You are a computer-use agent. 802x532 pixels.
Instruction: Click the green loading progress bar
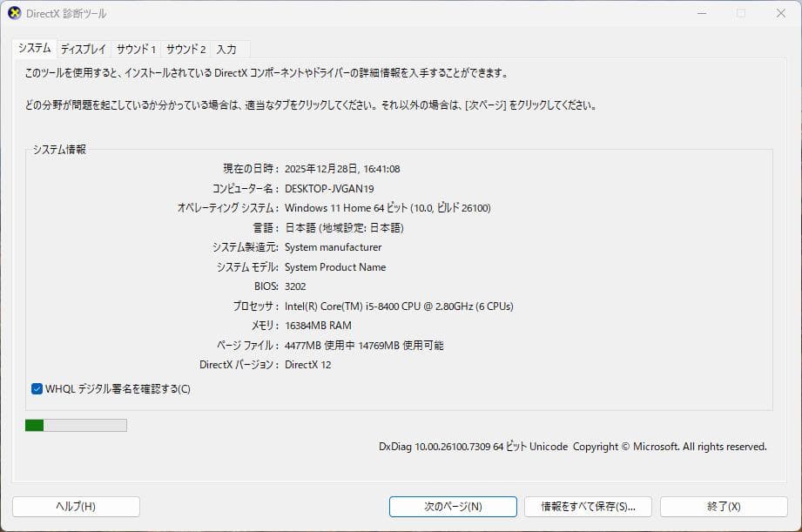tap(76, 425)
